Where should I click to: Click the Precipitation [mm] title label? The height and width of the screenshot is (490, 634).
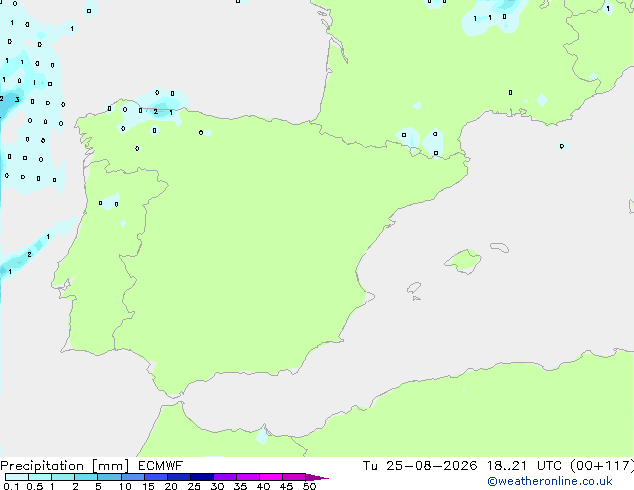(64, 466)
